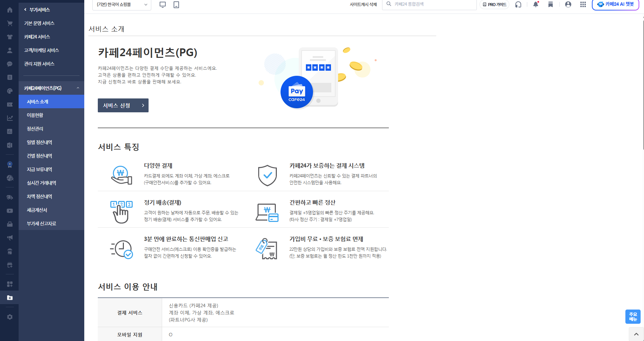The image size is (644, 341).
Task: Open the briefcase icon in sidebar
Action: (x=9, y=224)
